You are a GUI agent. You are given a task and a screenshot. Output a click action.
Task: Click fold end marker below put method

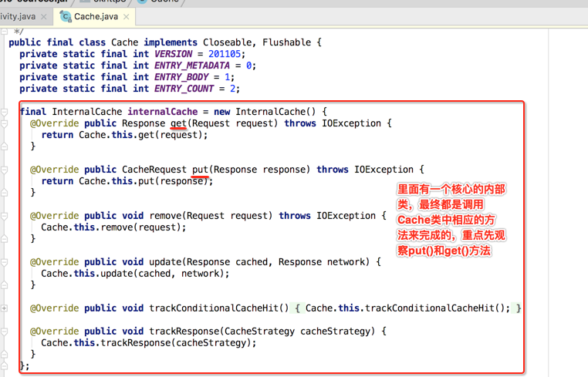pos(4,193)
